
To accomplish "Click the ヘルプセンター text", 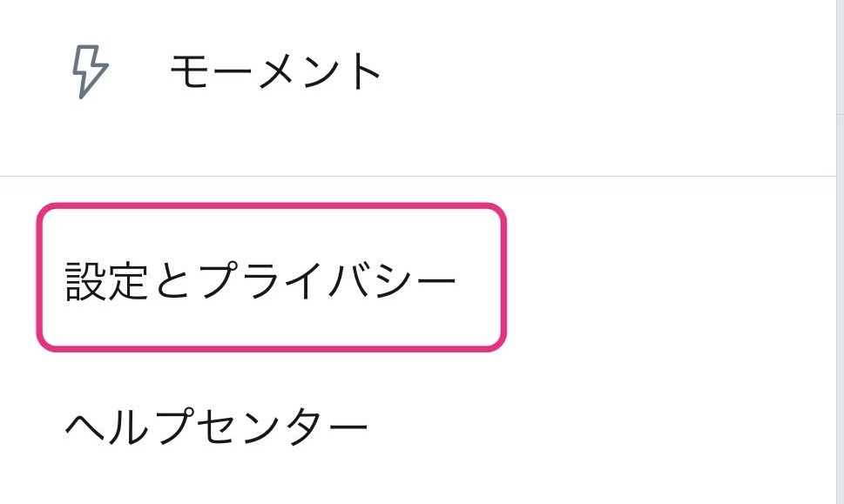I will (217, 427).
